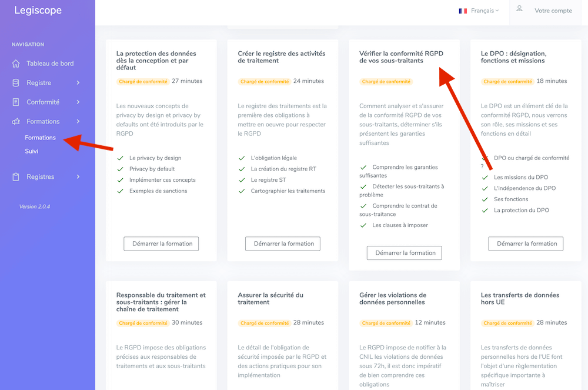Click the Registres clipboard icon
The width and height of the screenshot is (588, 390).
(16, 177)
